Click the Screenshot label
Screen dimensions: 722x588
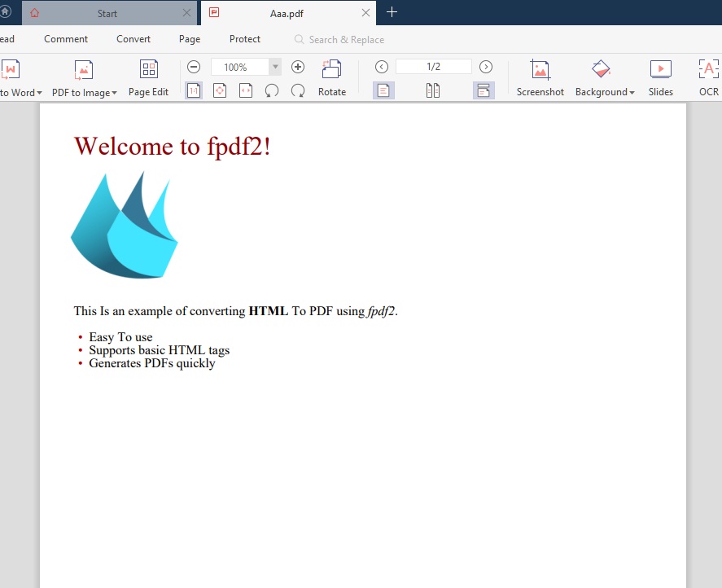pyautogui.click(x=540, y=92)
